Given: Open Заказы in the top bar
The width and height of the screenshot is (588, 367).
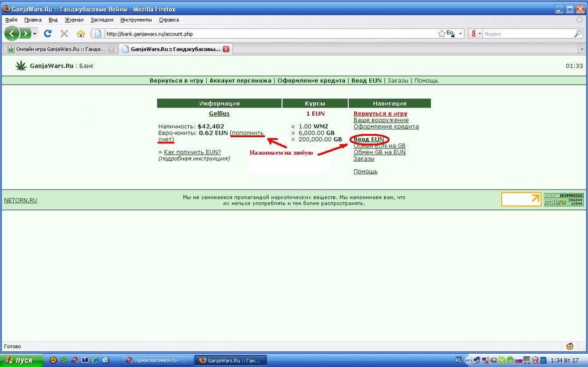Looking at the screenshot, I should click(x=398, y=80).
